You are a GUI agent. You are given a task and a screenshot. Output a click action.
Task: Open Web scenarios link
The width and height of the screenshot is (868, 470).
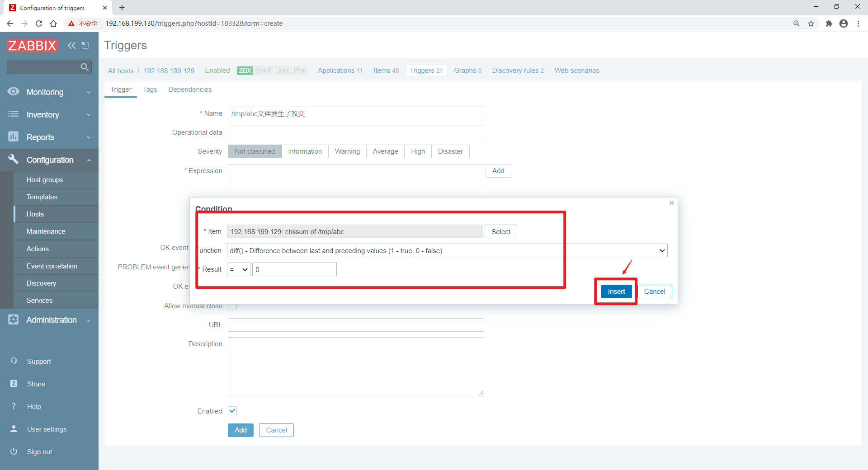pyautogui.click(x=577, y=70)
